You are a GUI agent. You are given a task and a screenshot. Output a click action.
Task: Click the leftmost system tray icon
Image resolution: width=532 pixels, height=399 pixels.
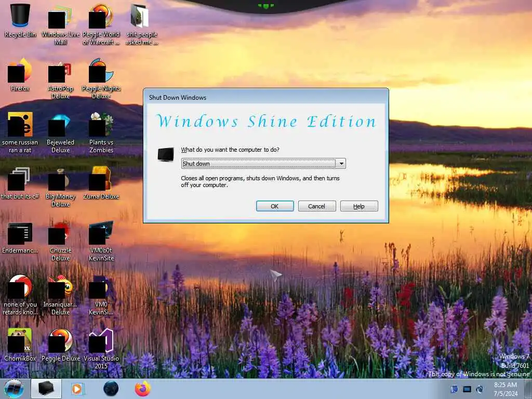click(x=454, y=389)
